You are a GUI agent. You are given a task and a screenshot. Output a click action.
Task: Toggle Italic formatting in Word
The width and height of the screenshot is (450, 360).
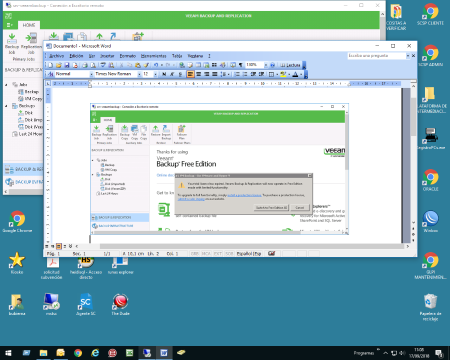(x=172, y=74)
